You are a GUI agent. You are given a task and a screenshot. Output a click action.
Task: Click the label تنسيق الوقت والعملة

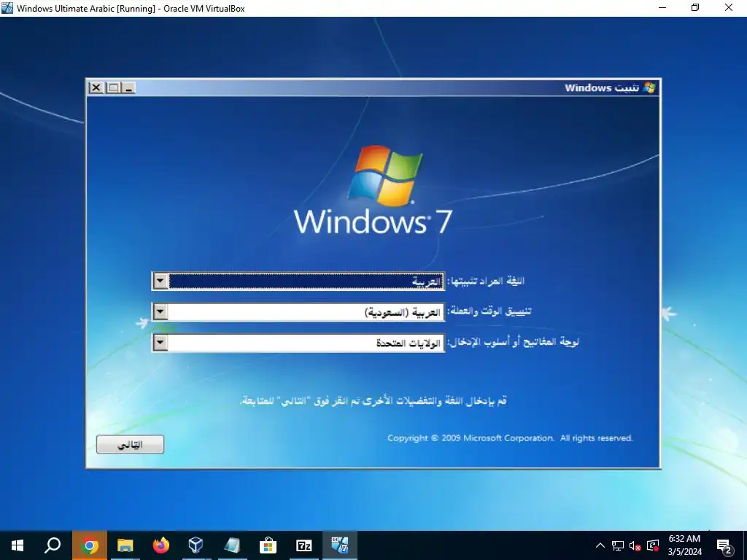tap(489, 311)
